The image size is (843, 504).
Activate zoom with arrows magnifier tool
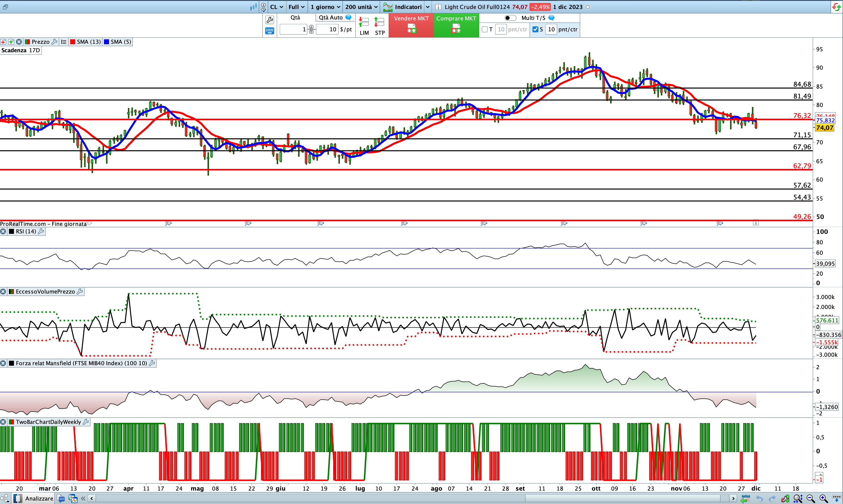coord(798,499)
